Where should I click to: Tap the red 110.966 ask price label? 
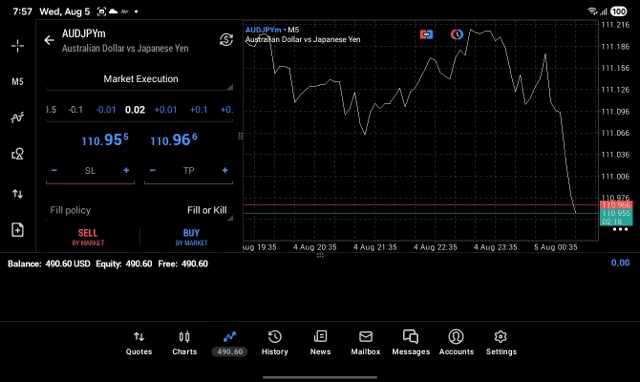coord(616,205)
